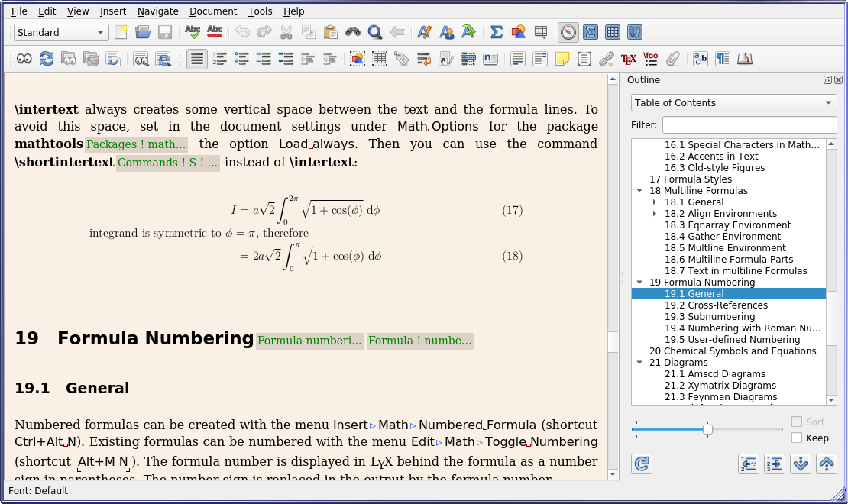Click the find and replace binoculars icon
Screen dimensions: 848x504
point(352,32)
